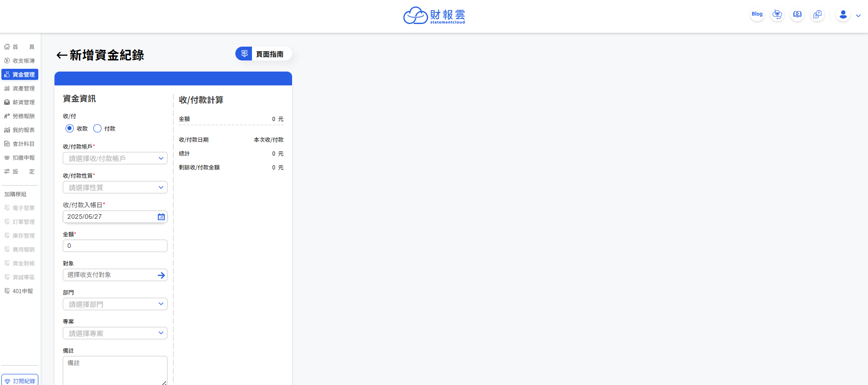
Task: Click the badge icon beside 電子發票
Action: 7,208
